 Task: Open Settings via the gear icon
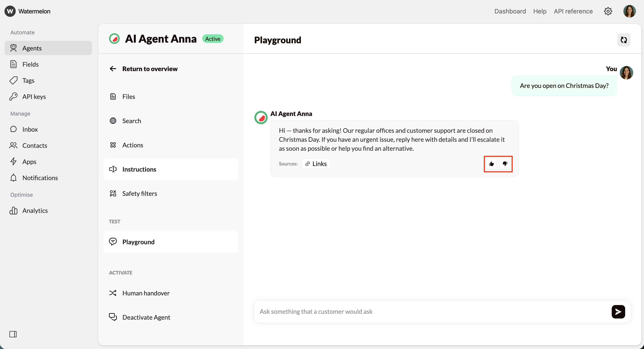click(608, 11)
